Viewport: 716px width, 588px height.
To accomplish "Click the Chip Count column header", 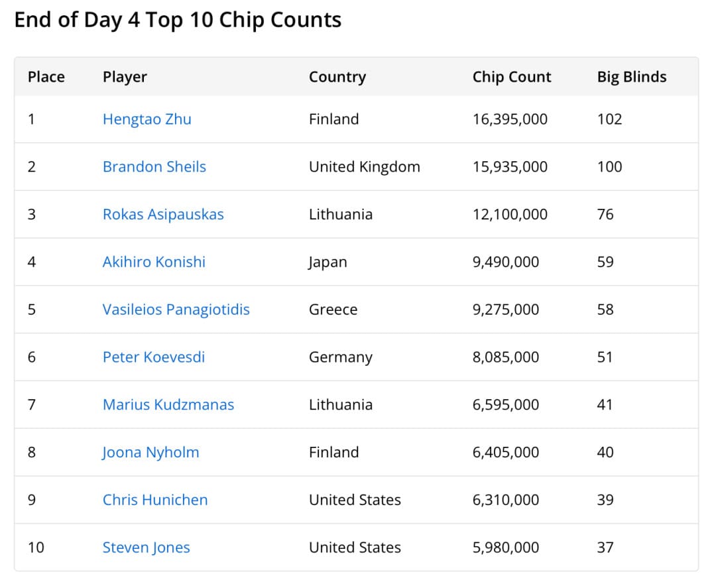I will pos(511,77).
